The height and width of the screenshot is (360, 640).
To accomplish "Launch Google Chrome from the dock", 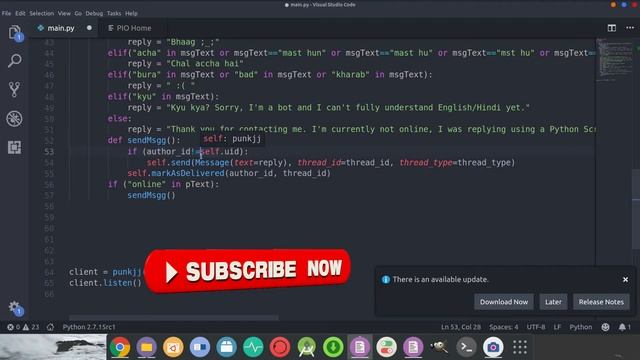I will [120, 347].
